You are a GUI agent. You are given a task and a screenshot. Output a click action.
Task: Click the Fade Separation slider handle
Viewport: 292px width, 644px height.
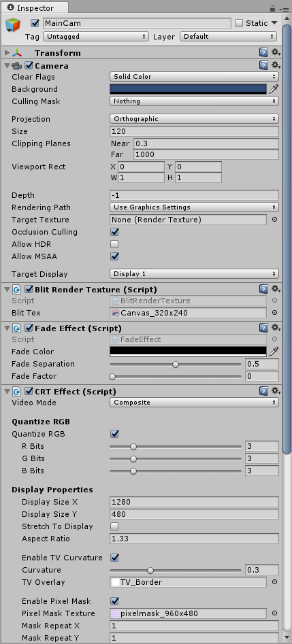click(x=176, y=365)
